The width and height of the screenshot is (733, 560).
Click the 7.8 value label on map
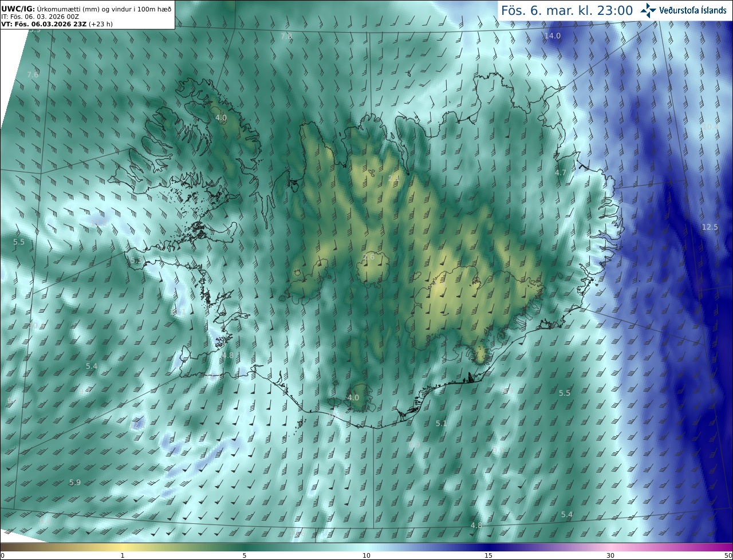286,36
